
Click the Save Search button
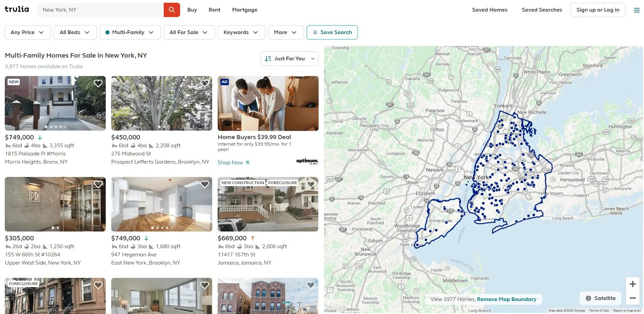tap(332, 32)
